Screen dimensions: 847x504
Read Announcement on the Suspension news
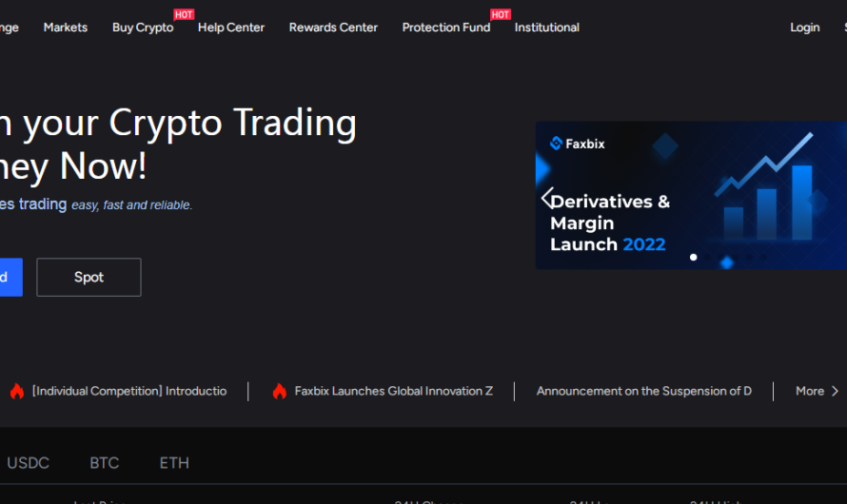click(643, 391)
